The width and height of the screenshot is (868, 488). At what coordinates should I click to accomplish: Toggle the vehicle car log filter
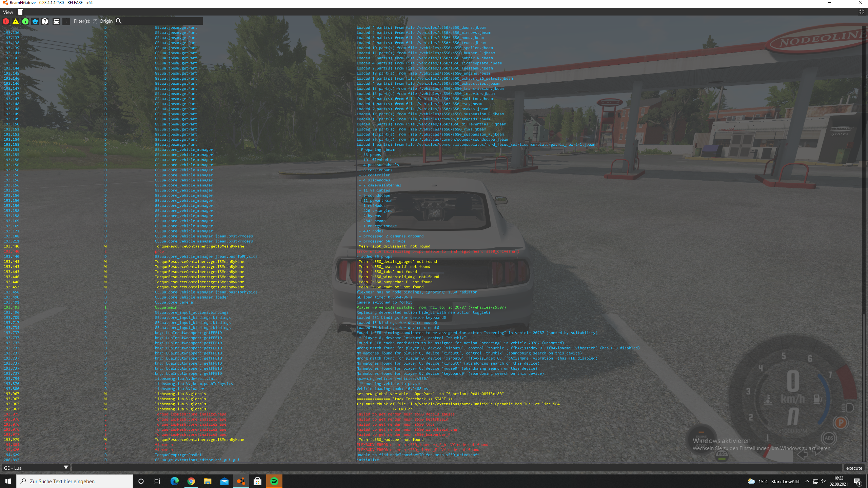(56, 21)
